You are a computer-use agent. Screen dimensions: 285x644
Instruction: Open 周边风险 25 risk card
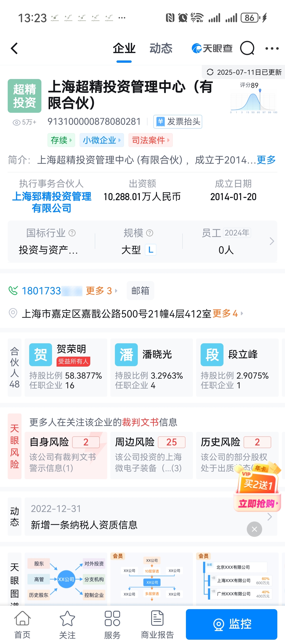point(152,455)
